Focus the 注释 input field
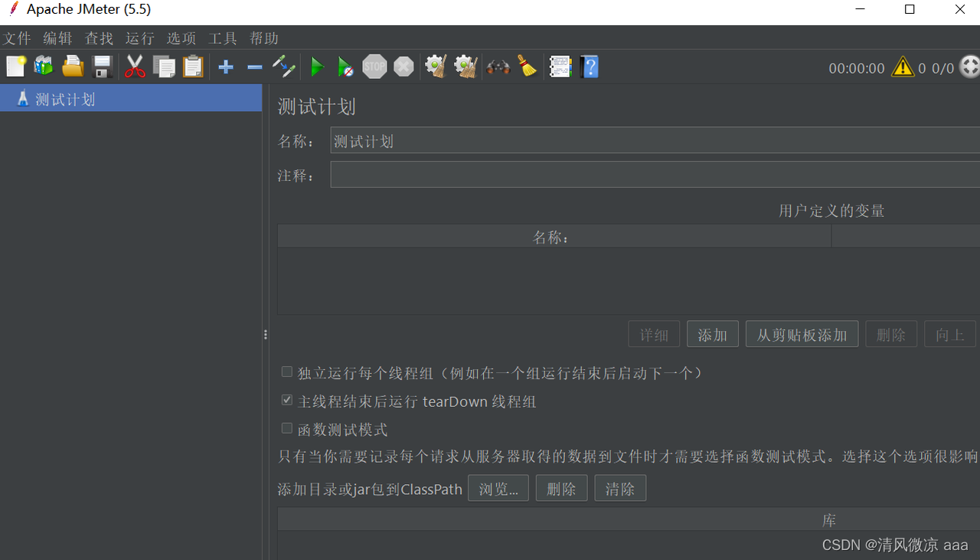 [x=655, y=175]
